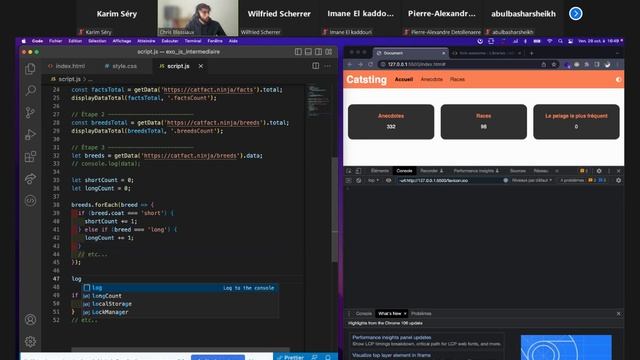This screenshot has height=360, width=640.
Task: Open the DevTools Elements tab
Action: click(380, 171)
